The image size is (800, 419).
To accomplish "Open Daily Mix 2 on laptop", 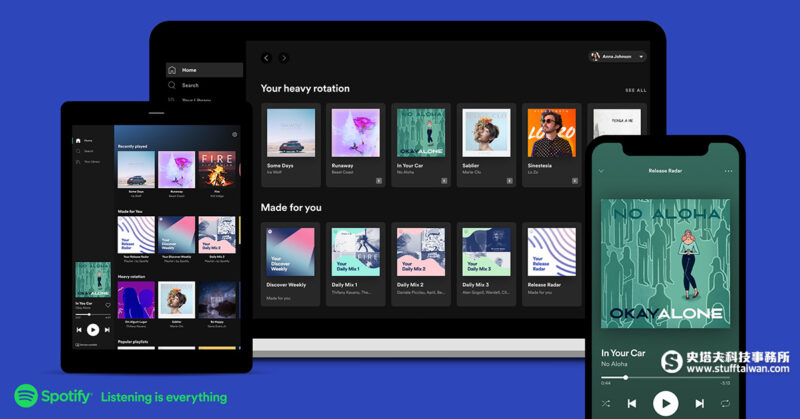I will point(421,264).
